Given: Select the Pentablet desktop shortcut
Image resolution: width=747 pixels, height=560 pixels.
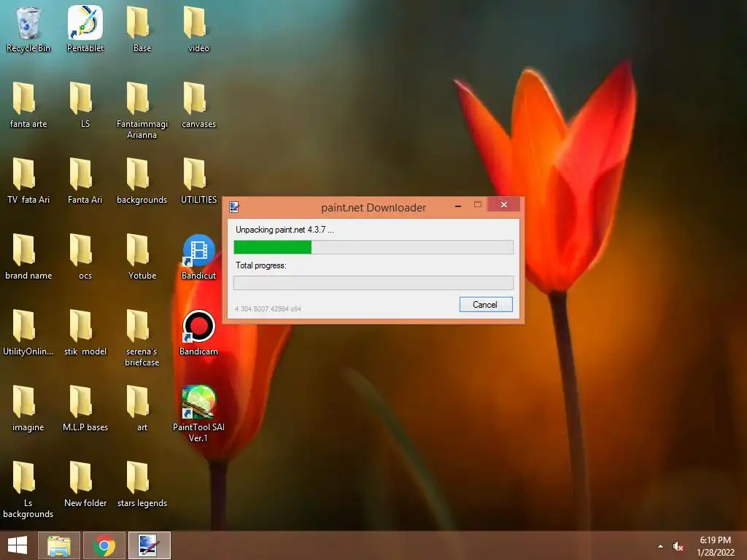Looking at the screenshot, I should (x=85, y=29).
